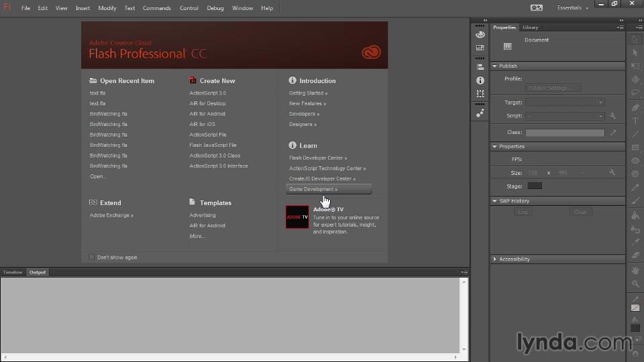Select the Text tool
Image resolution: width=644 pixels, height=362 pixels.
coord(635,121)
